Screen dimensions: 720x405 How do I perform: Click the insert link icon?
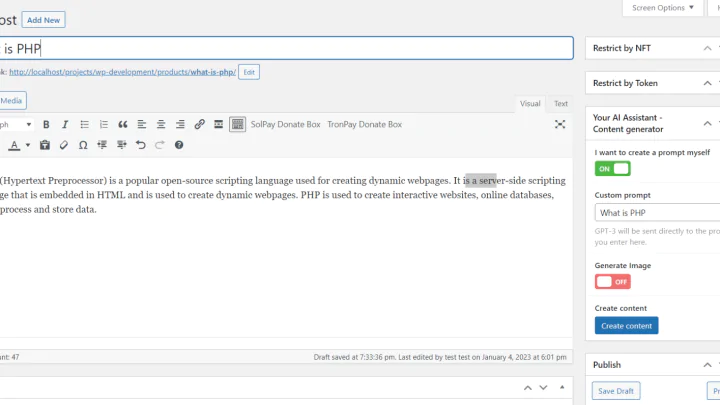click(199, 125)
